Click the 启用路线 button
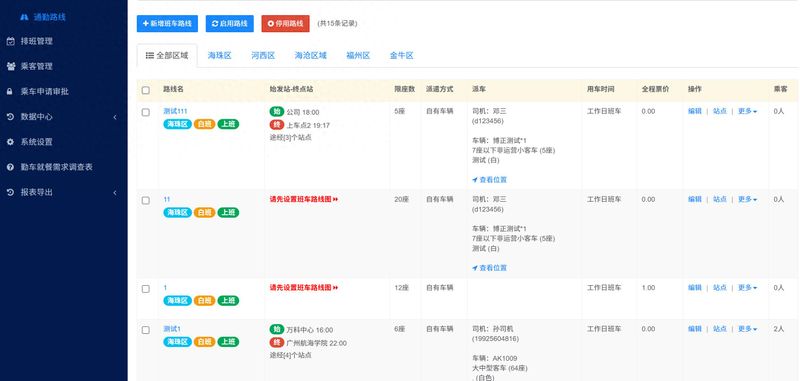 [x=230, y=23]
